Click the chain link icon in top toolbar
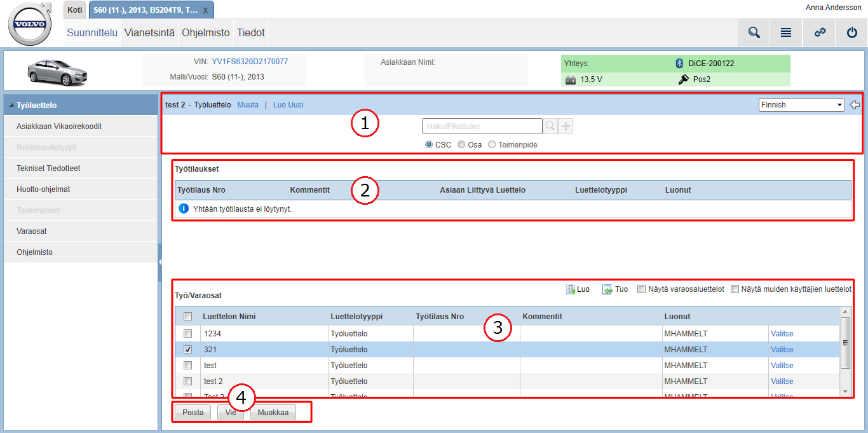868x433 pixels. pos(820,33)
